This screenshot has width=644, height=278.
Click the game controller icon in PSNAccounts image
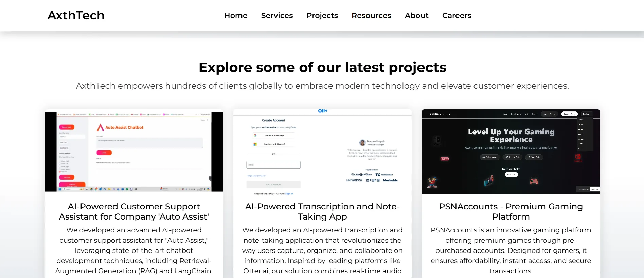(534, 181)
